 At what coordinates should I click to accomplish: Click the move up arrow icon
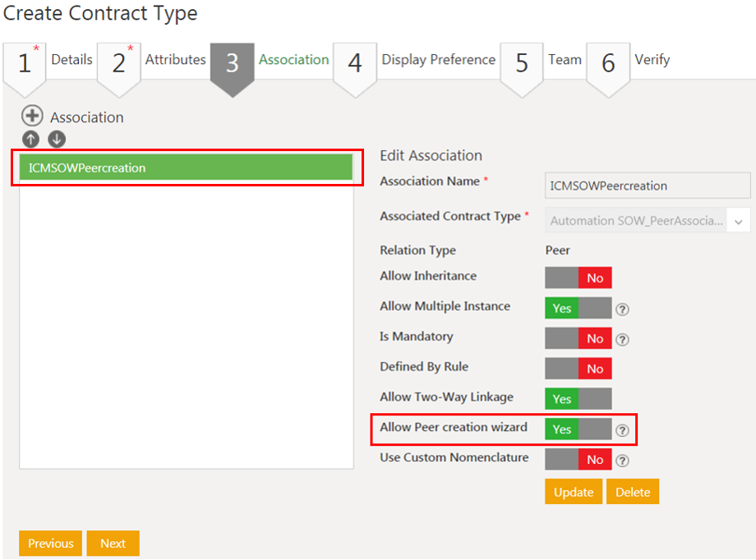[x=30, y=140]
